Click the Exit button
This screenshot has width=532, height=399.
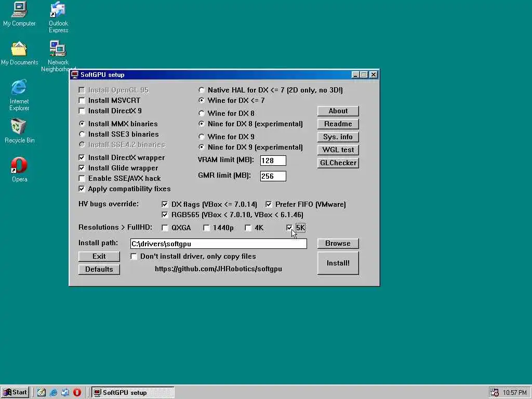pos(99,257)
